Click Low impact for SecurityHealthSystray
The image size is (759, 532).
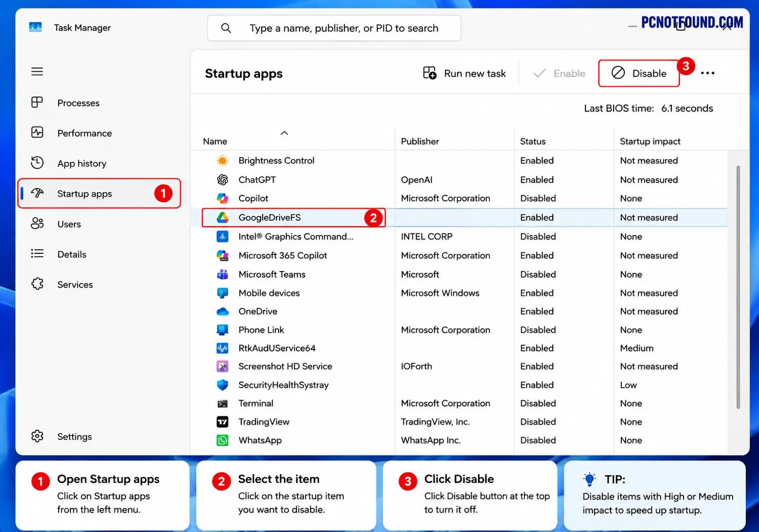(x=628, y=385)
